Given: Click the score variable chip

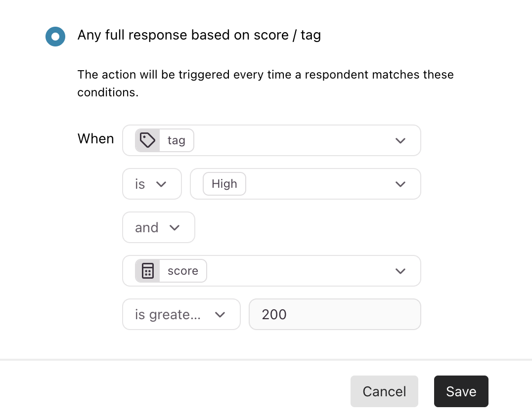Looking at the screenshot, I should pyautogui.click(x=171, y=271).
